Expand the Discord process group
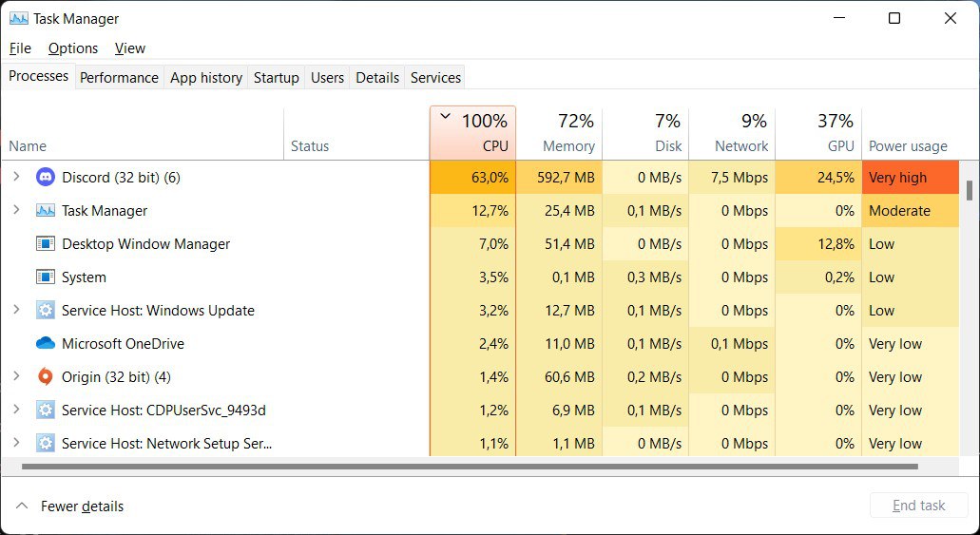This screenshot has width=980, height=535. 17,177
